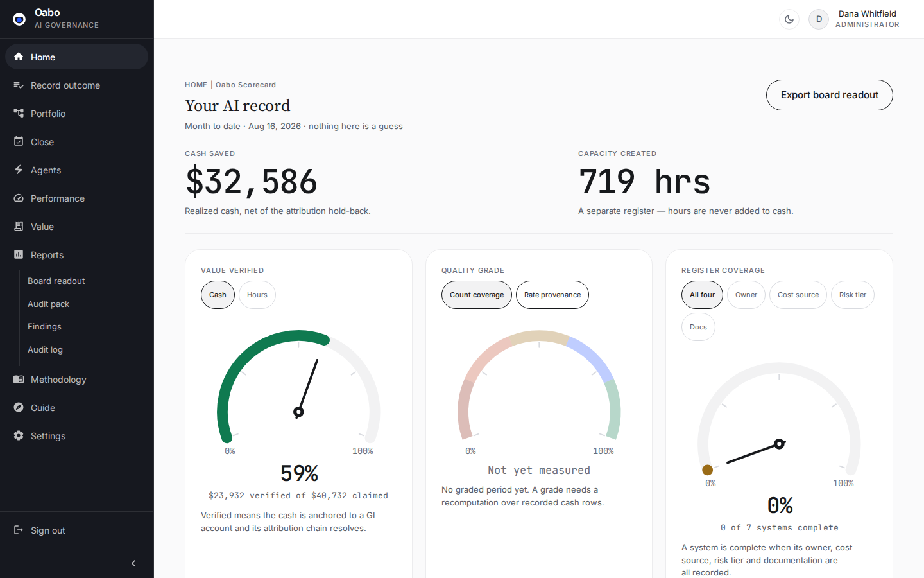Click 'Not yet measured' label
This screenshot has height=578, width=924.
(x=539, y=470)
